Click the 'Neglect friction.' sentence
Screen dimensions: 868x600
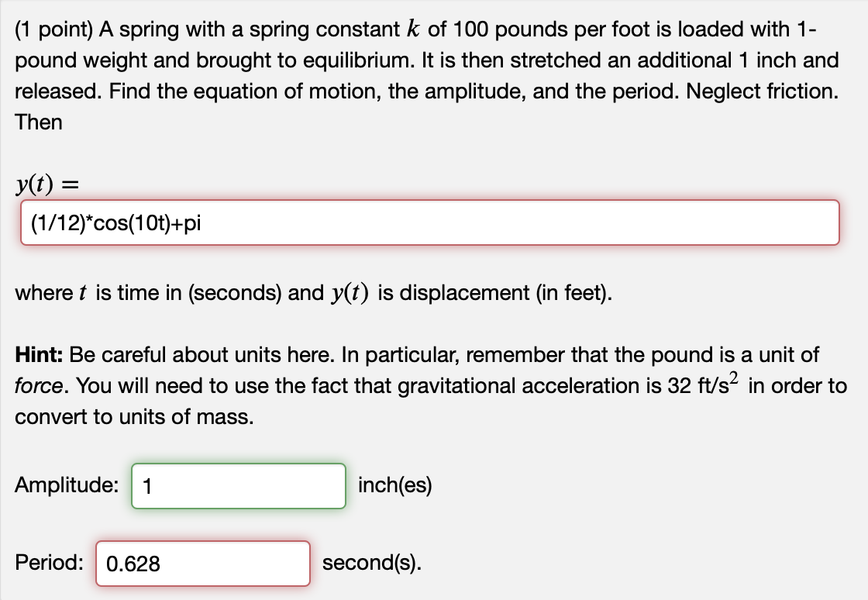[763, 91]
